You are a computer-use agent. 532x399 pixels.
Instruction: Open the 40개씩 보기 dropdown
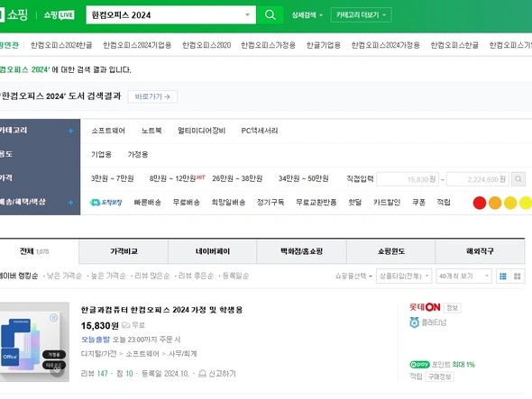[463, 276]
